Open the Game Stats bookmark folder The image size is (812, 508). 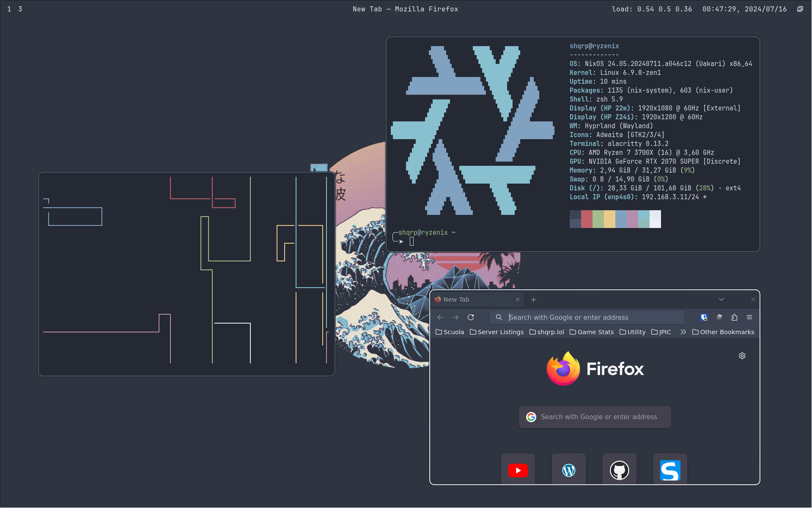(x=592, y=332)
